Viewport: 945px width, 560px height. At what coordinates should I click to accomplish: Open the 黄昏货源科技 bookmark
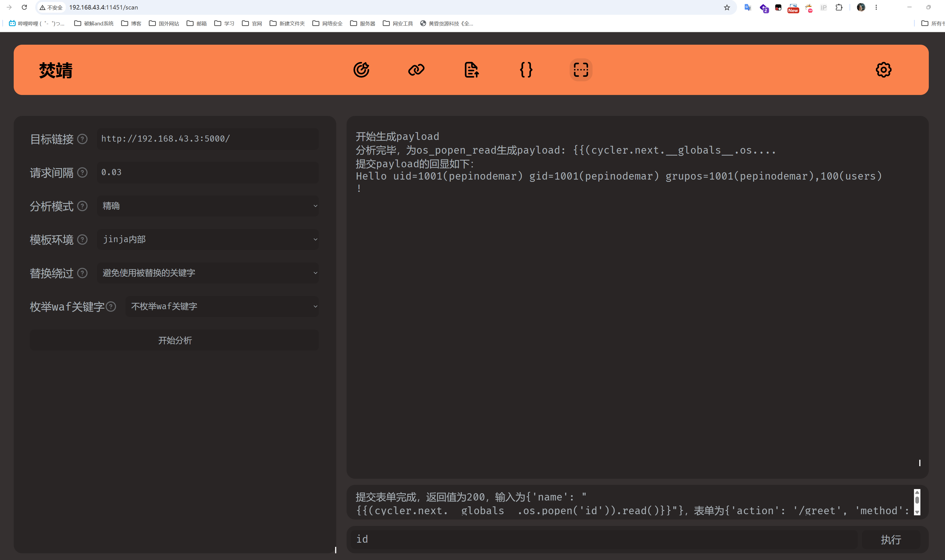pyautogui.click(x=447, y=23)
